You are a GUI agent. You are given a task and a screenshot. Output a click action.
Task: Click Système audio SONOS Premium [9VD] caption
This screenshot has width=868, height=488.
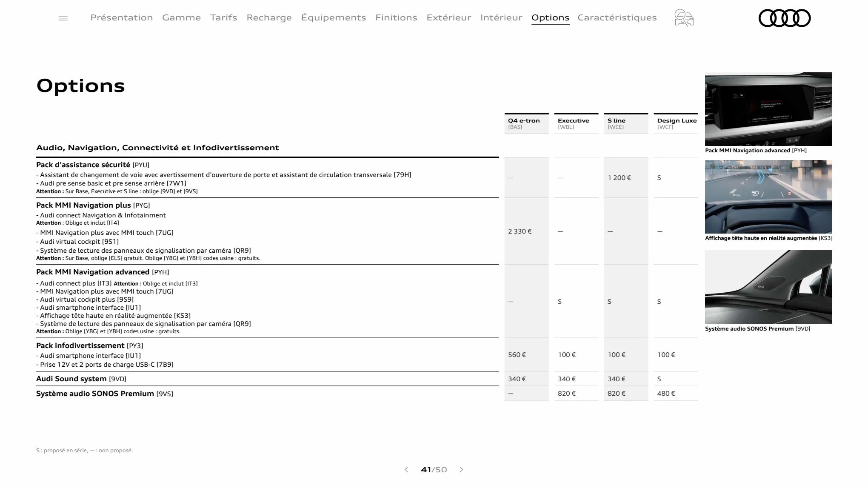point(757,328)
